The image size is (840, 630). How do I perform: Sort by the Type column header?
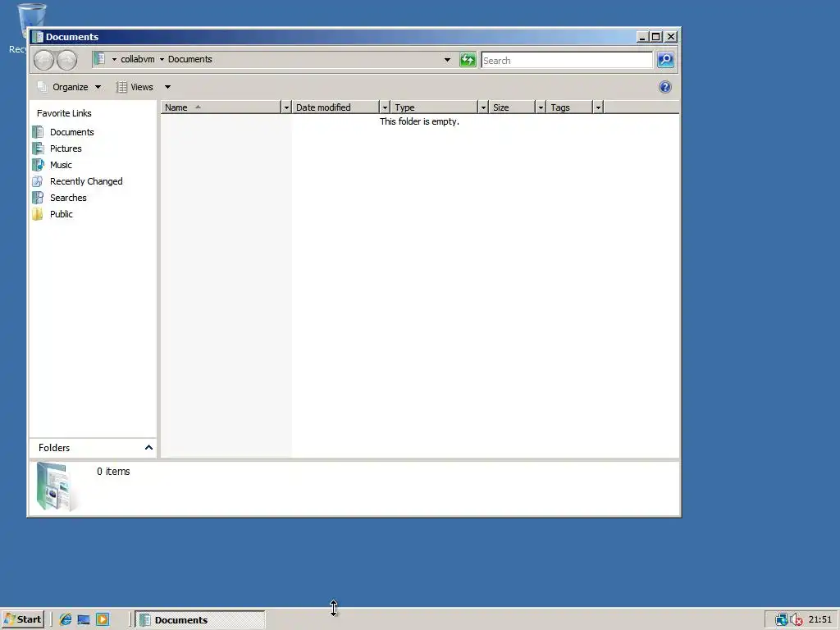tap(435, 107)
